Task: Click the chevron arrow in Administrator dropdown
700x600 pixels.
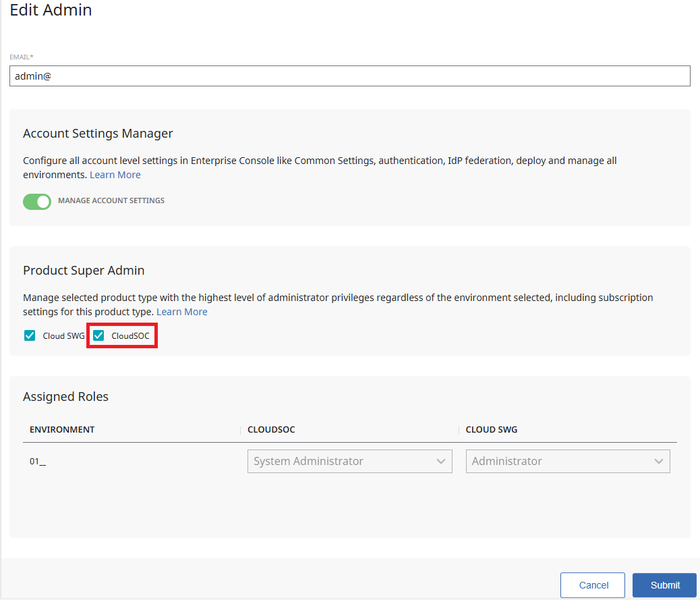Action: (x=658, y=462)
